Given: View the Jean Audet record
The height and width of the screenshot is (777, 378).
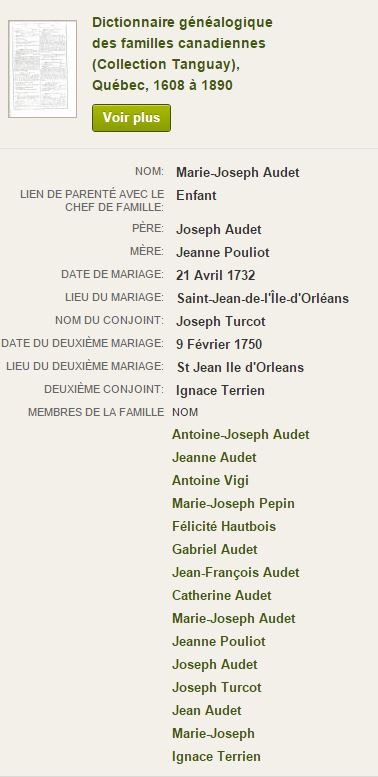Looking at the screenshot, I should coord(207,710).
